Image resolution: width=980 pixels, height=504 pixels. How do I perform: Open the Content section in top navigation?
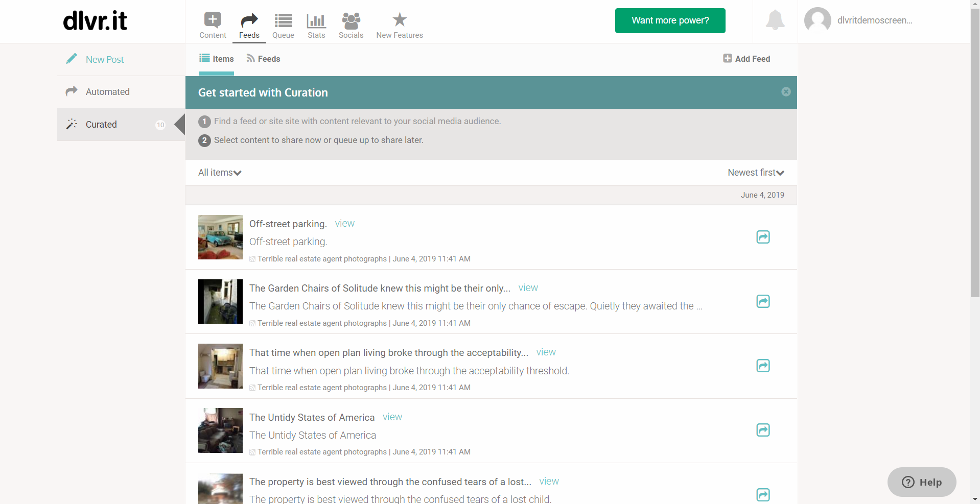pos(213,25)
